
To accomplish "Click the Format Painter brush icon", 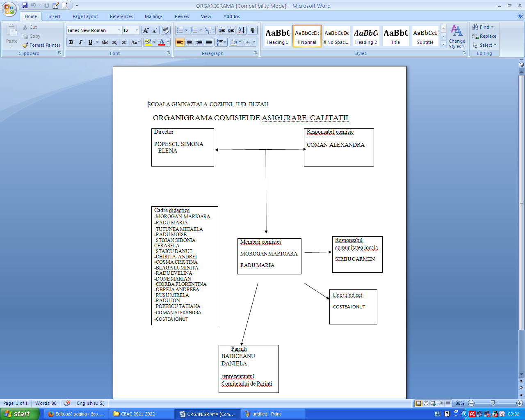I will click(25, 45).
